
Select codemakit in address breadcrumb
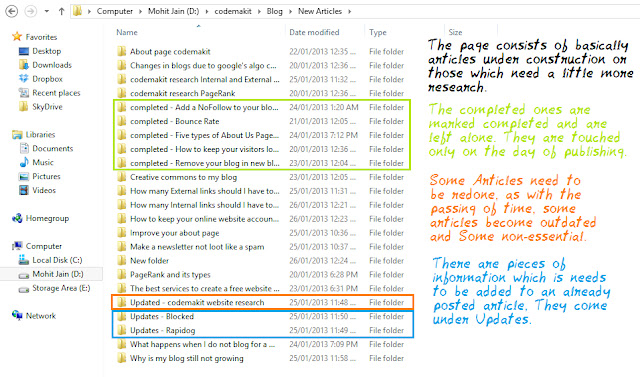pos(233,11)
